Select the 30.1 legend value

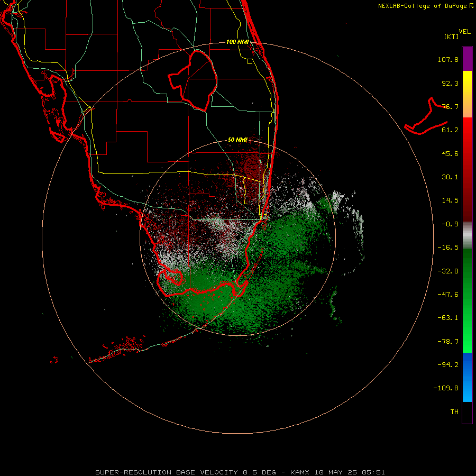450,177
